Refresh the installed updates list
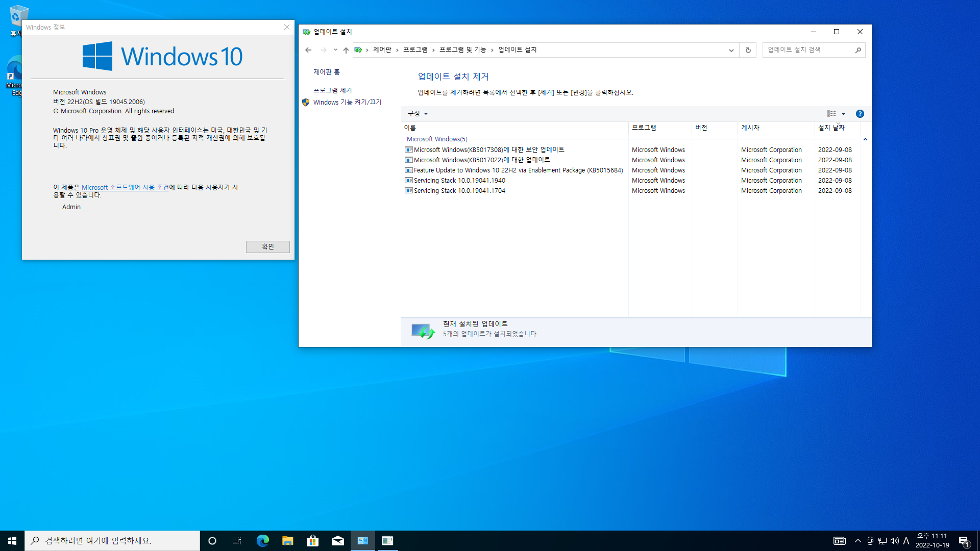Screen dimensions: 980x551 pyautogui.click(x=748, y=50)
